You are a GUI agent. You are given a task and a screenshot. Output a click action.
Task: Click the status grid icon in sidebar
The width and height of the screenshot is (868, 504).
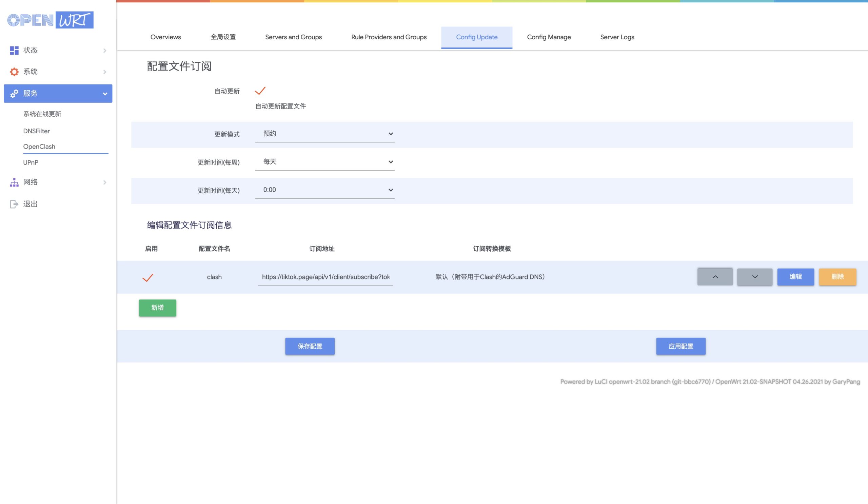coord(14,50)
